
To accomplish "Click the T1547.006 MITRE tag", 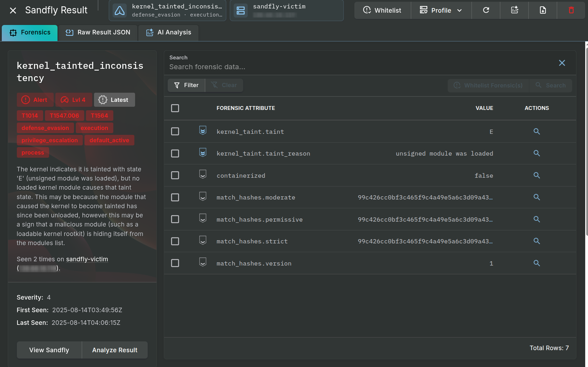I will [x=65, y=116].
